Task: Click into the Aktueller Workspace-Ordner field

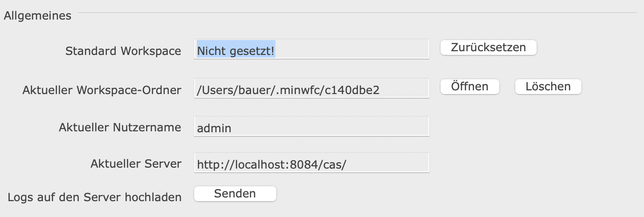Action: tap(311, 88)
